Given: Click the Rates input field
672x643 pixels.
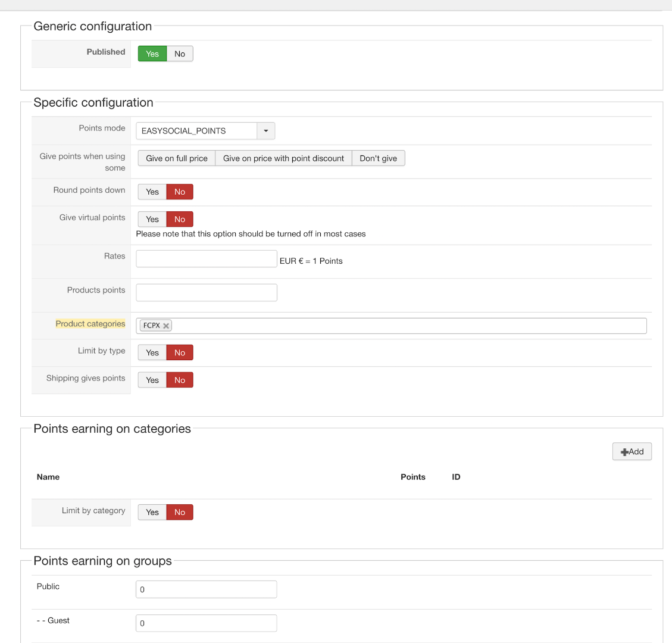Looking at the screenshot, I should click(207, 259).
